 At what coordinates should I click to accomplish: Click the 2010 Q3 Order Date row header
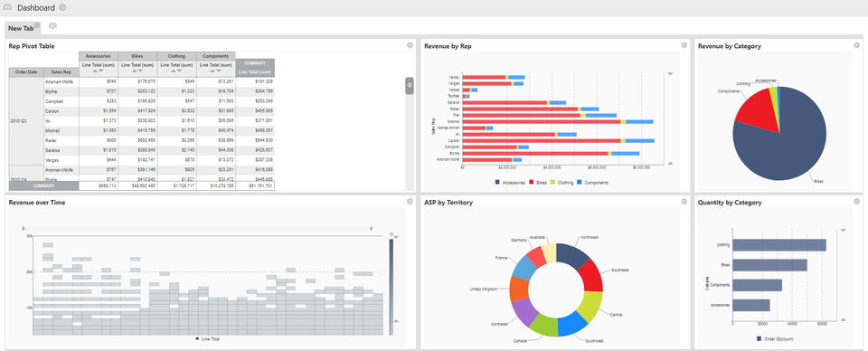pos(26,120)
